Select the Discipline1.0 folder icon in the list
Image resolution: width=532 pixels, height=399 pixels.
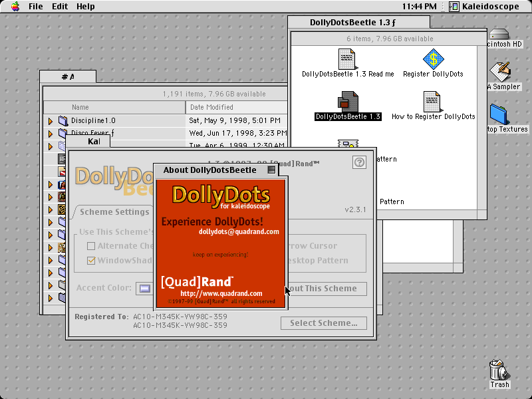click(x=63, y=121)
